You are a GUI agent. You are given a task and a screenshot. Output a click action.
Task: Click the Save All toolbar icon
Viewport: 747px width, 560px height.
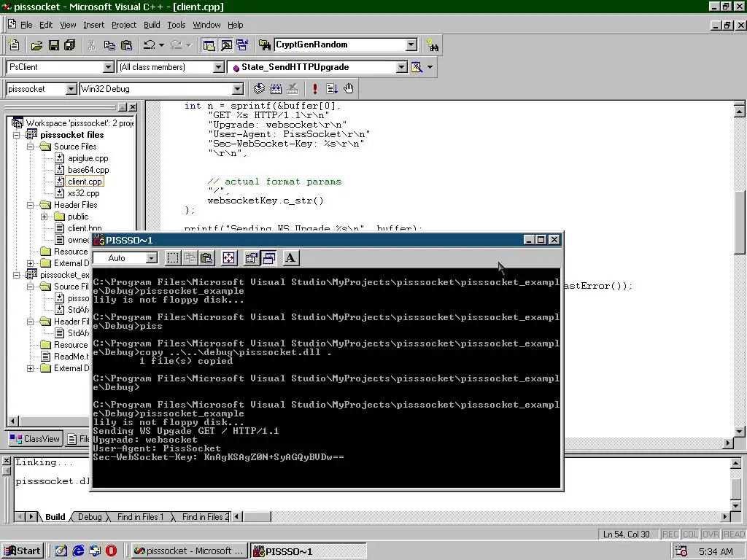point(70,45)
